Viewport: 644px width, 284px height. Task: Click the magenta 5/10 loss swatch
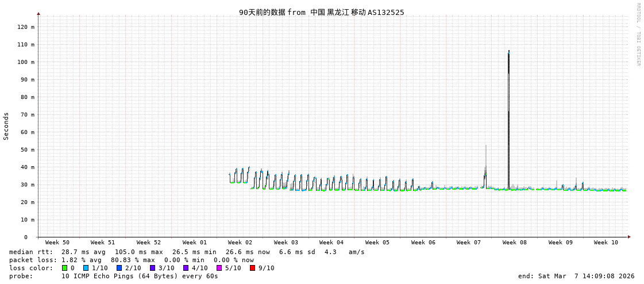[219, 268]
